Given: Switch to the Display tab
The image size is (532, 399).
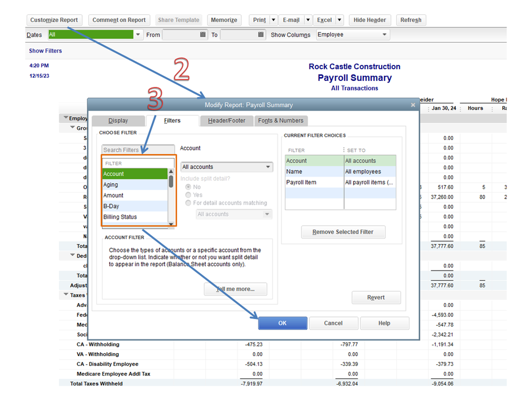Looking at the screenshot, I should (118, 120).
